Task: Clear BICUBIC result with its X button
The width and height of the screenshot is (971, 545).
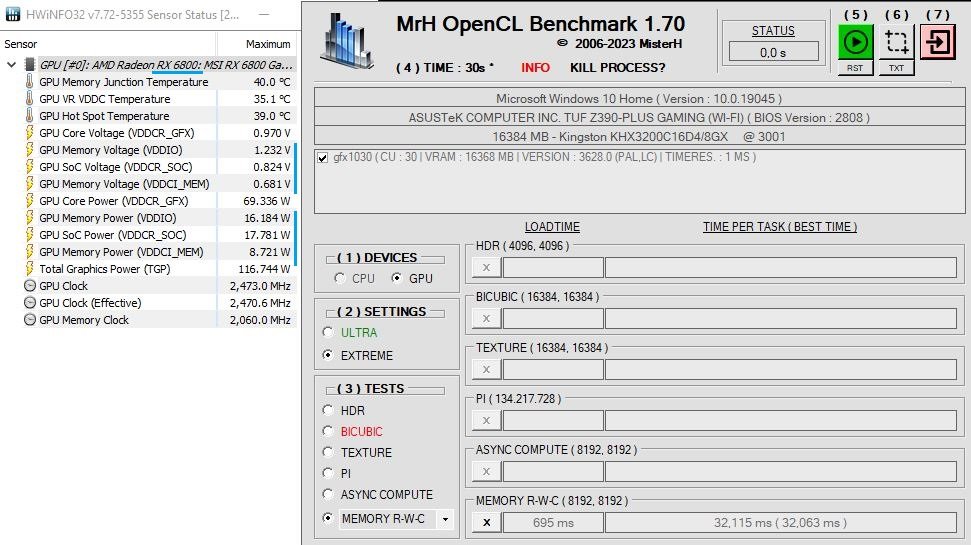Action: pos(486,318)
